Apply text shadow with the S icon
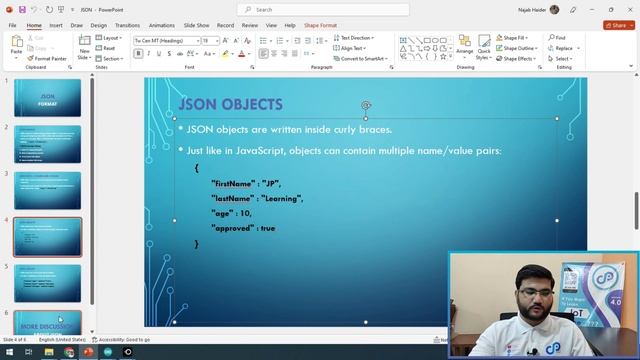This screenshot has width=640, height=360. [169, 53]
